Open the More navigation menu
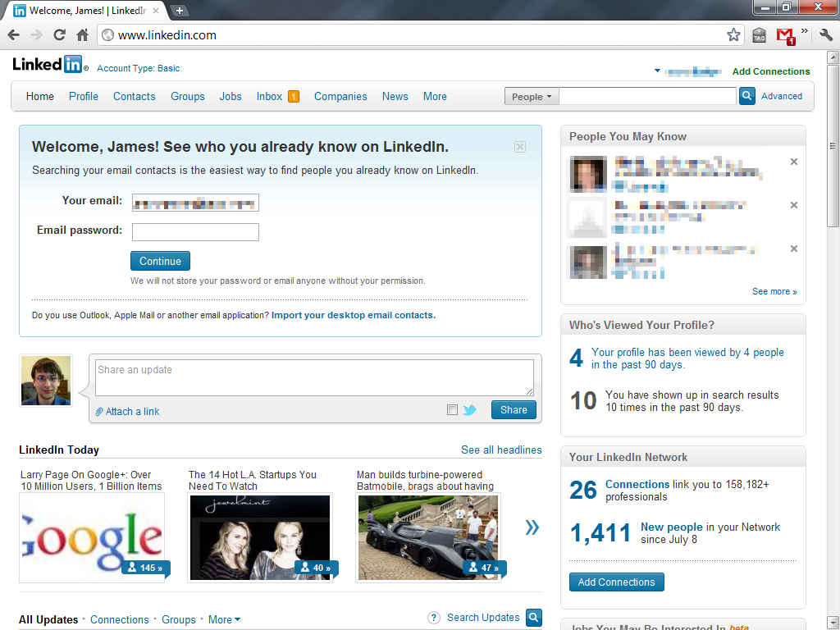The height and width of the screenshot is (630, 840). [x=435, y=97]
